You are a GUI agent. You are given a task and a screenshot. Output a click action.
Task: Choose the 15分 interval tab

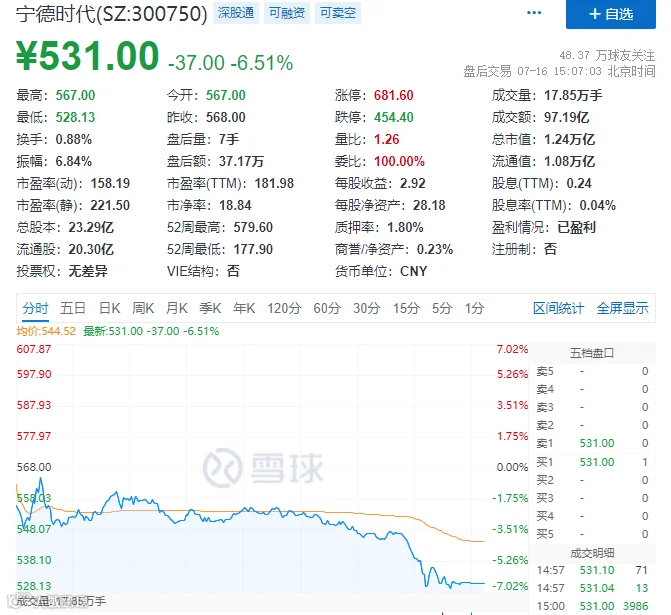(x=406, y=308)
